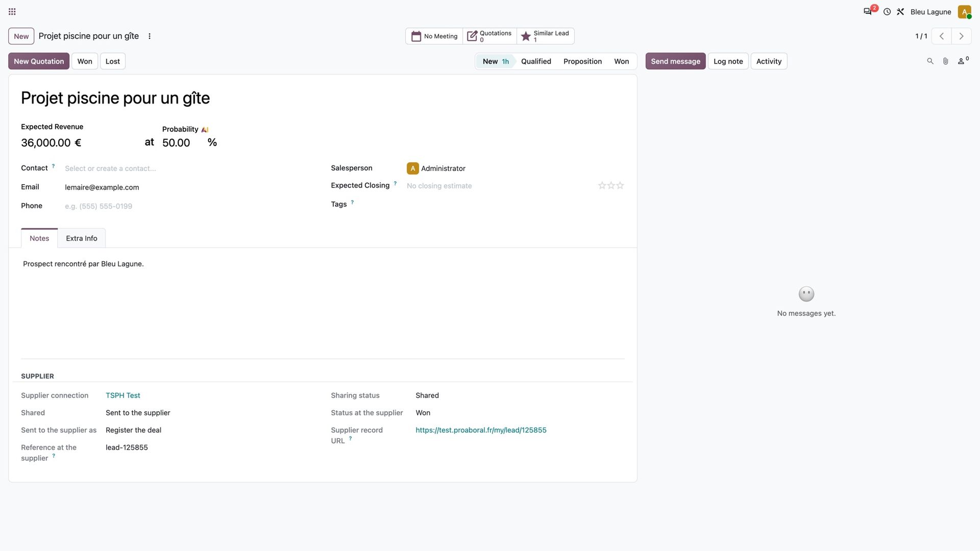Image resolution: width=980 pixels, height=551 pixels.
Task: Select the Proposition stage
Action: [x=582, y=61]
